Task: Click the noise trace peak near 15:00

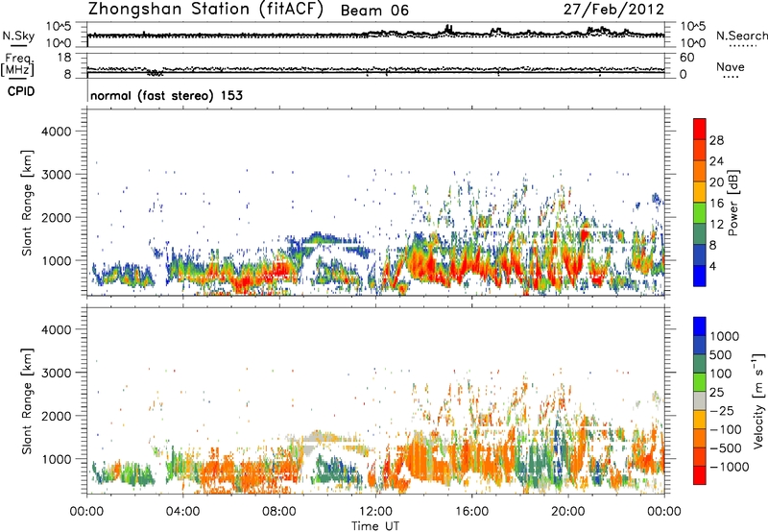Action: 448,28
